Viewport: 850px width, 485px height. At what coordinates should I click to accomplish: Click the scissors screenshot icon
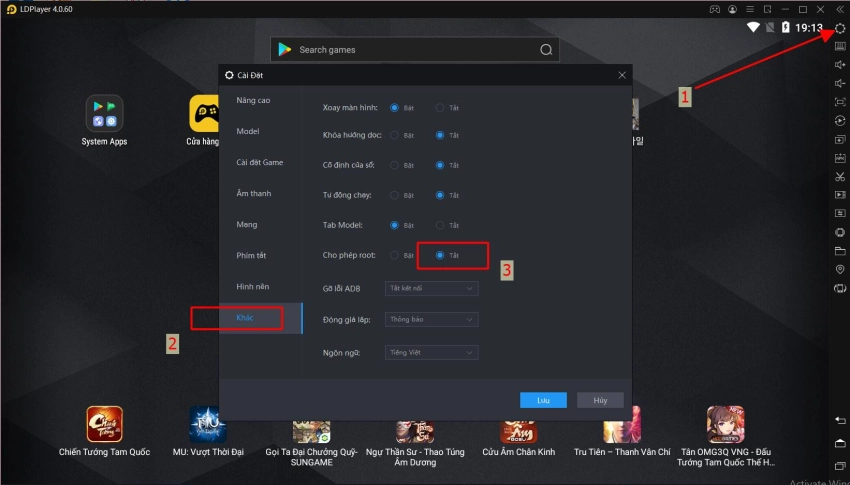839,176
